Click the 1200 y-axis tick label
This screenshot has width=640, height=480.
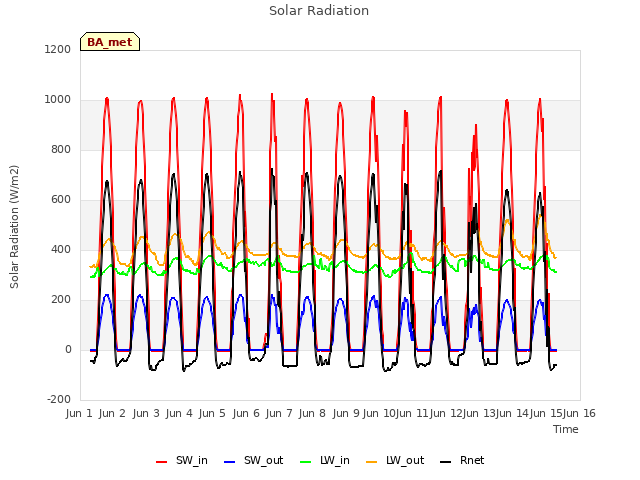(58, 49)
